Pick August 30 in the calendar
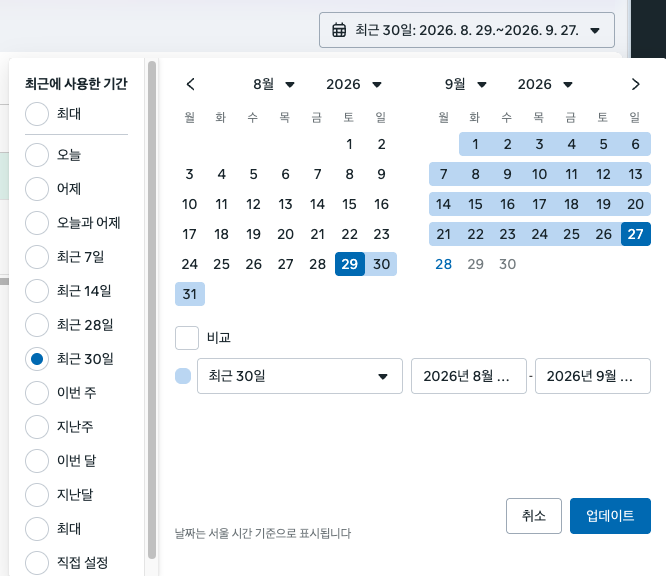This screenshot has width=666, height=576. (x=381, y=264)
